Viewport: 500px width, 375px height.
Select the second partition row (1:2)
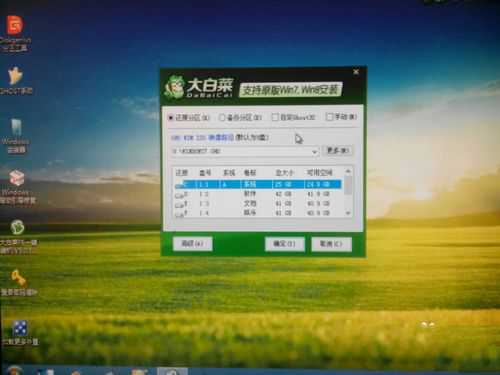258,194
